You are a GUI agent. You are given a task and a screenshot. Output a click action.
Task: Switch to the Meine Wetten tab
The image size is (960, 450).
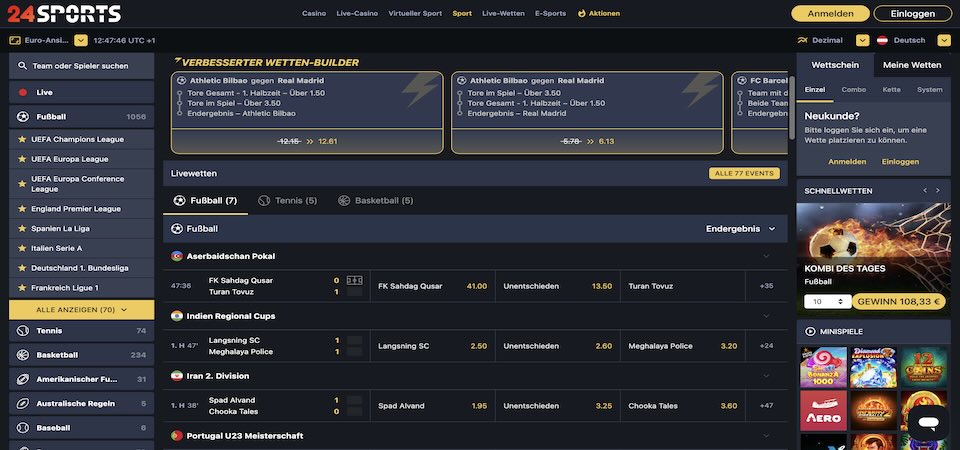[x=912, y=65]
